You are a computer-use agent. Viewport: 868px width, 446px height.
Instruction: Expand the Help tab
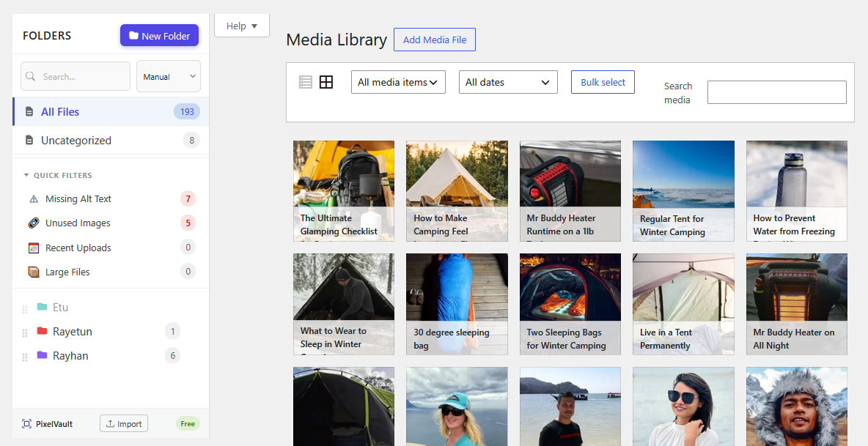242,26
